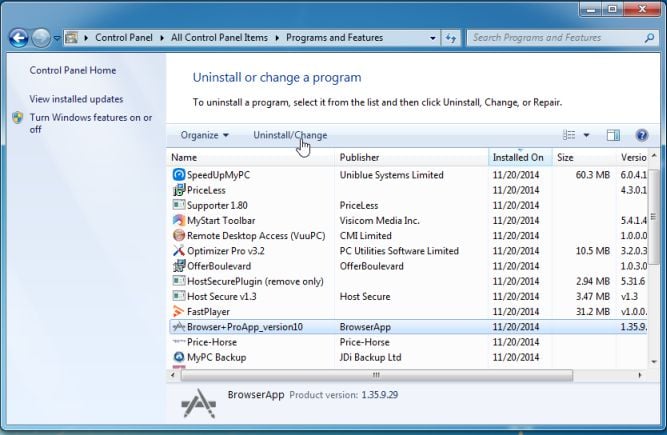The image size is (667, 435).
Task: Sort by the Name column header
Action: click(251, 157)
